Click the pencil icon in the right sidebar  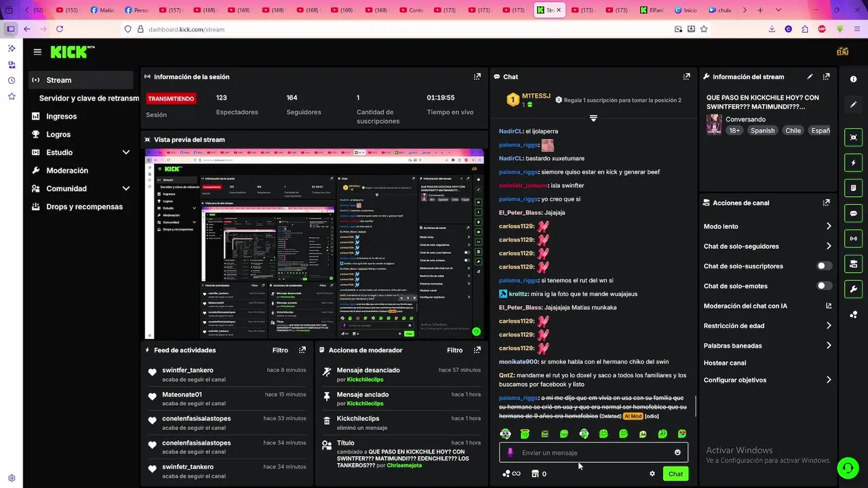point(853,104)
